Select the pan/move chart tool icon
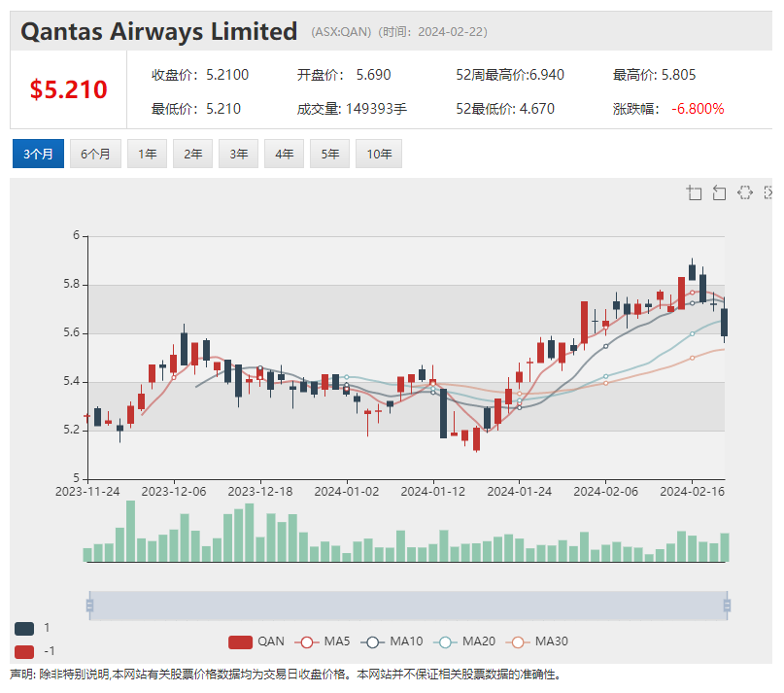784x693 pixels. tap(745, 192)
